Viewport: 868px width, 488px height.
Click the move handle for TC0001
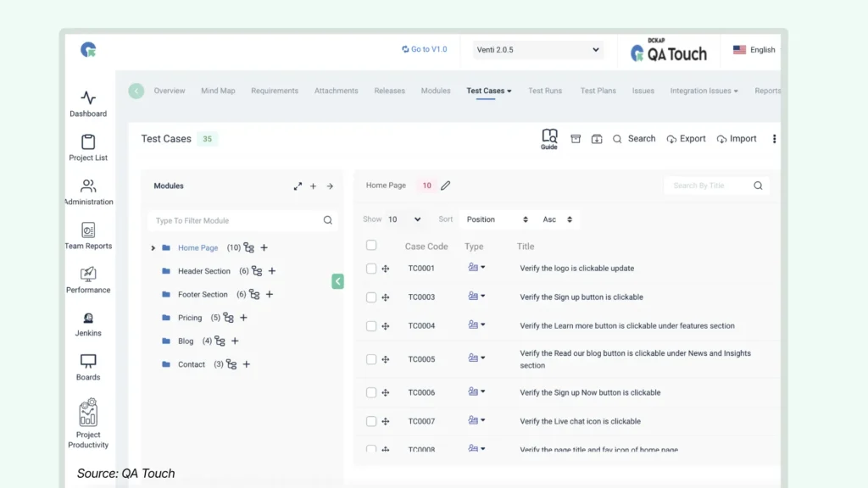(x=386, y=269)
